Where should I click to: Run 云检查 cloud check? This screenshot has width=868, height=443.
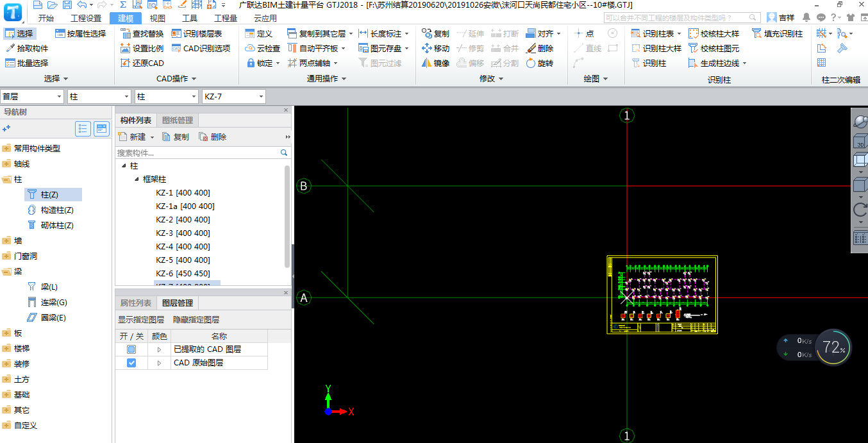[x=263, y=48]
